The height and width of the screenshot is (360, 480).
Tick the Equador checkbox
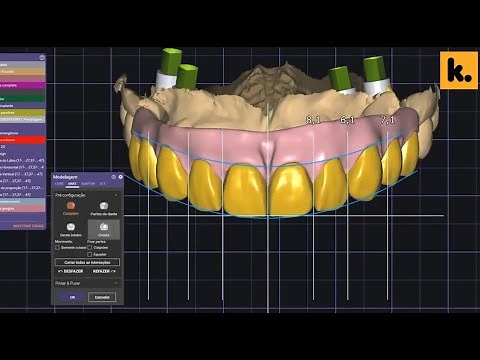(90, 254)
